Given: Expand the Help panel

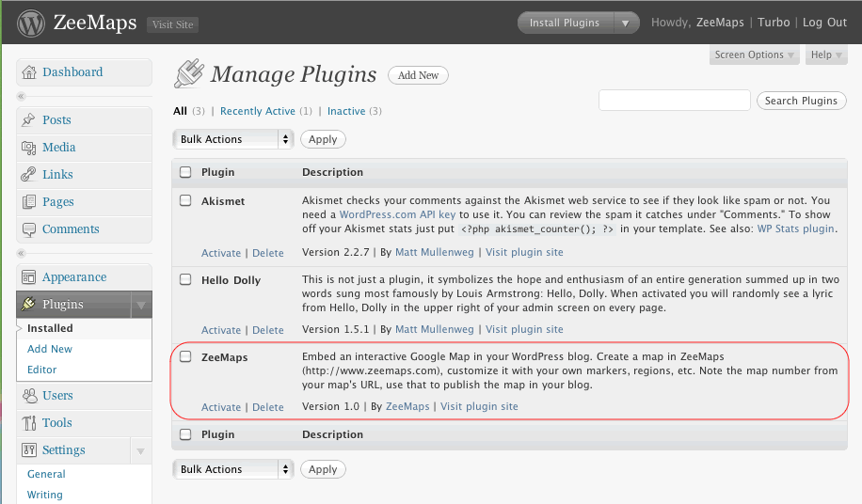Looking at the screenshot, I should click(826, 55).
